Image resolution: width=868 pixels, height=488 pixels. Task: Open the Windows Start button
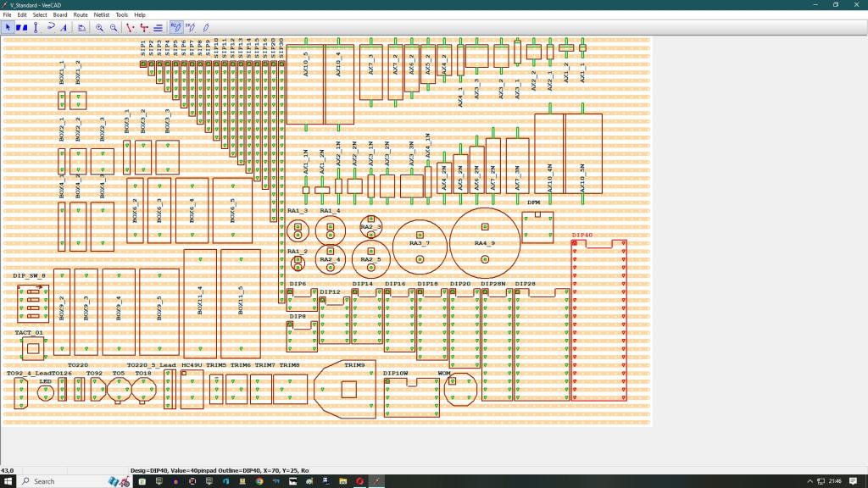click(x=8, y=481)
